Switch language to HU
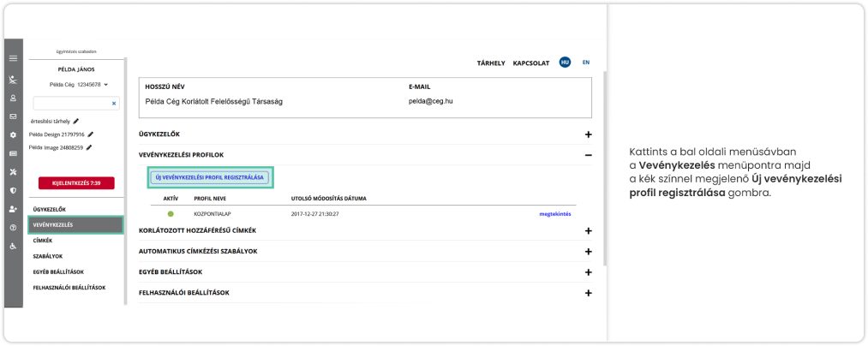 pyautogui.click(x=565, y=63)
